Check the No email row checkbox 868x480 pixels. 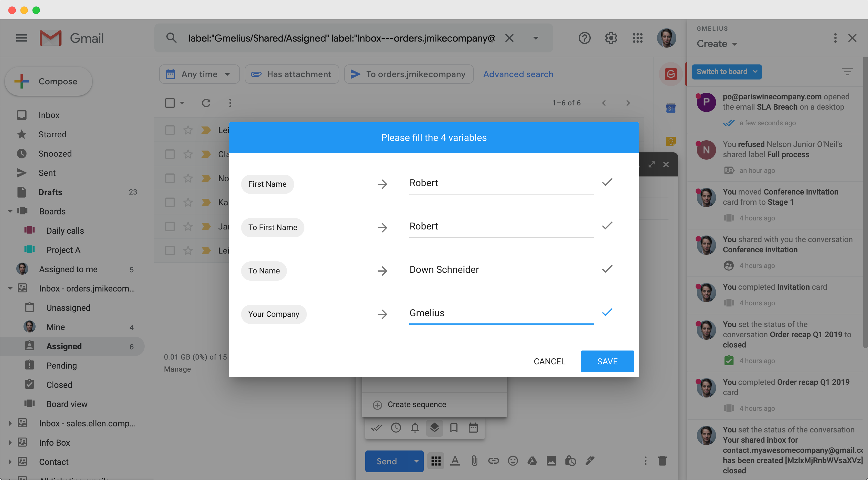tap(170, 178)
